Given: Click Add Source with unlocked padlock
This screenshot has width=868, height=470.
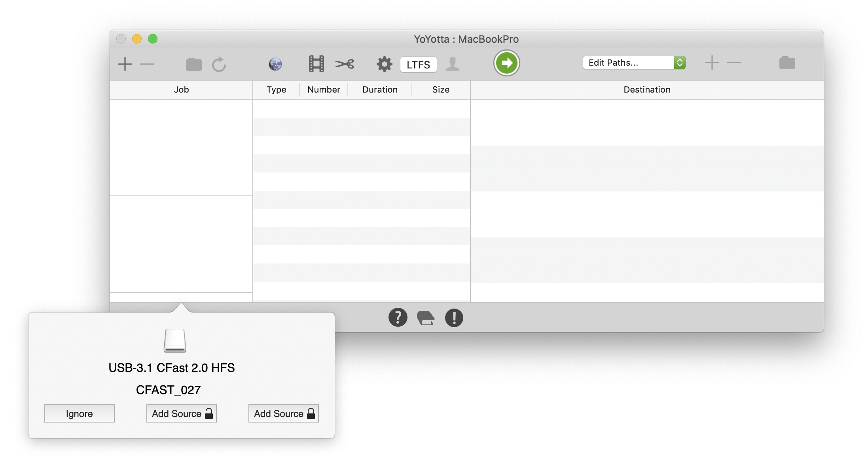Looking at the screenshot, I should point(182,413).
